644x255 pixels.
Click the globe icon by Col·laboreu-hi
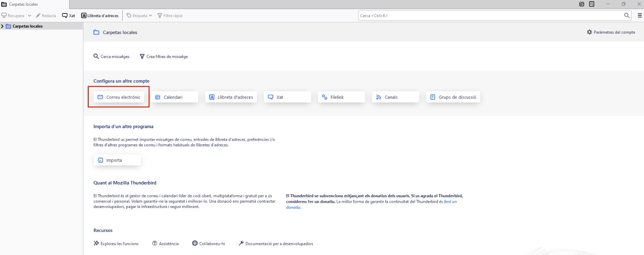click(195, 243)
